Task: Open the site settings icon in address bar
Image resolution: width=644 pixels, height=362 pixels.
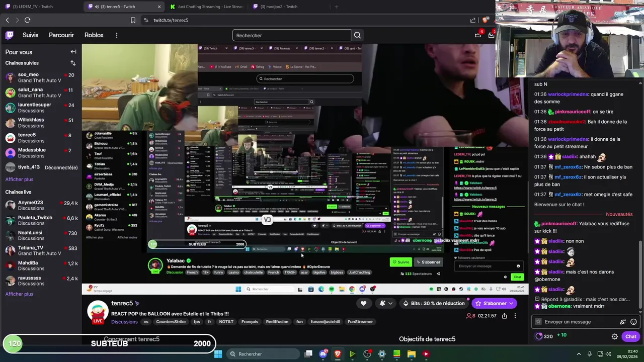Action: pos(146,20)
